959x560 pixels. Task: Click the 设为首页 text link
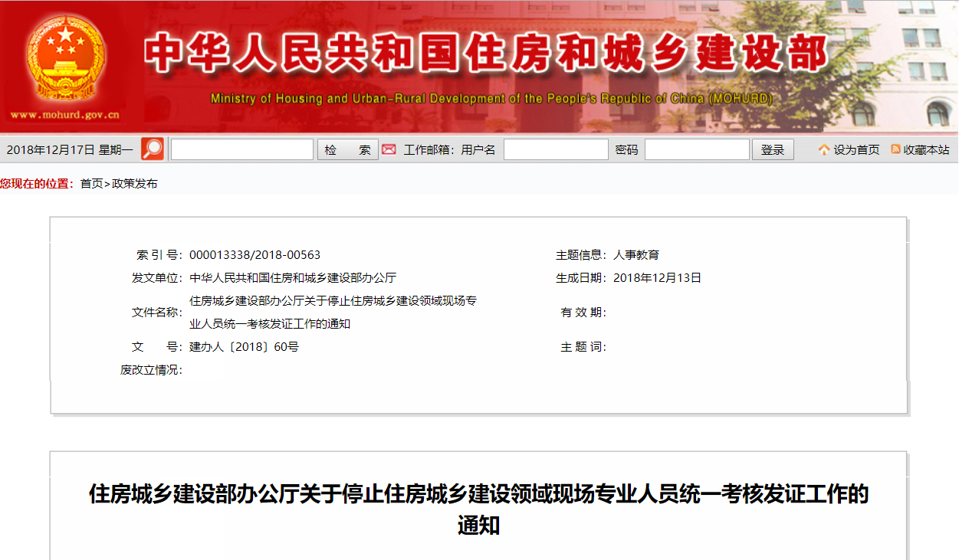pos(856,150)
